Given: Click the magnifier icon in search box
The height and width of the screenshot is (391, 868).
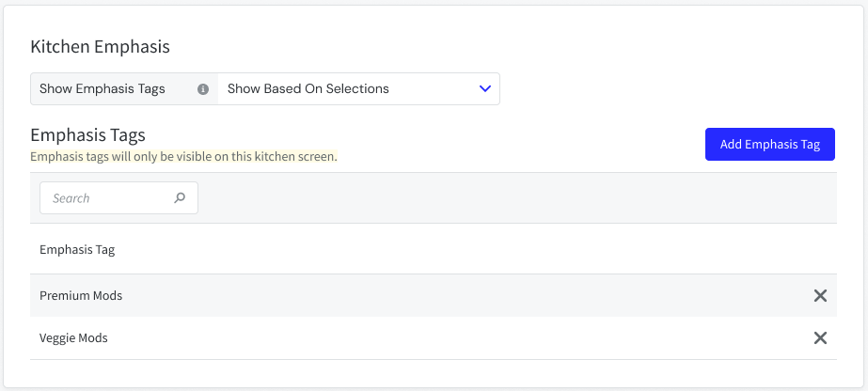Looking at the screenshot, I should [180, 198].
